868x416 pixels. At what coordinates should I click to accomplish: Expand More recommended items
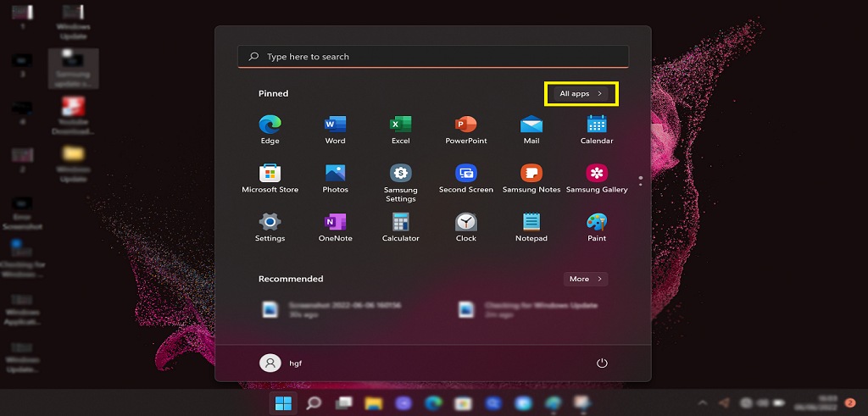[586, 279]
